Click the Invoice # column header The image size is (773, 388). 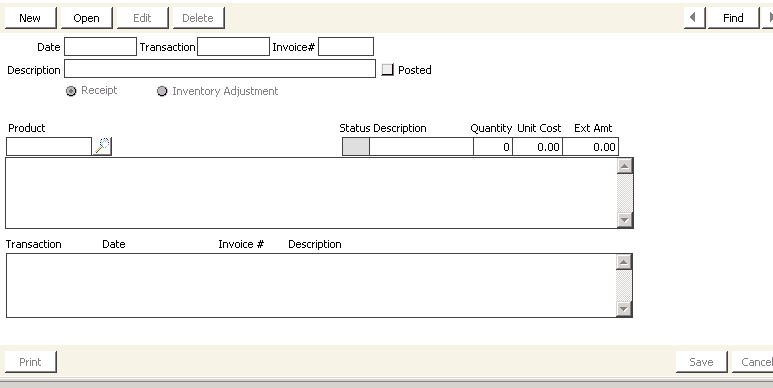pos(241,244)
